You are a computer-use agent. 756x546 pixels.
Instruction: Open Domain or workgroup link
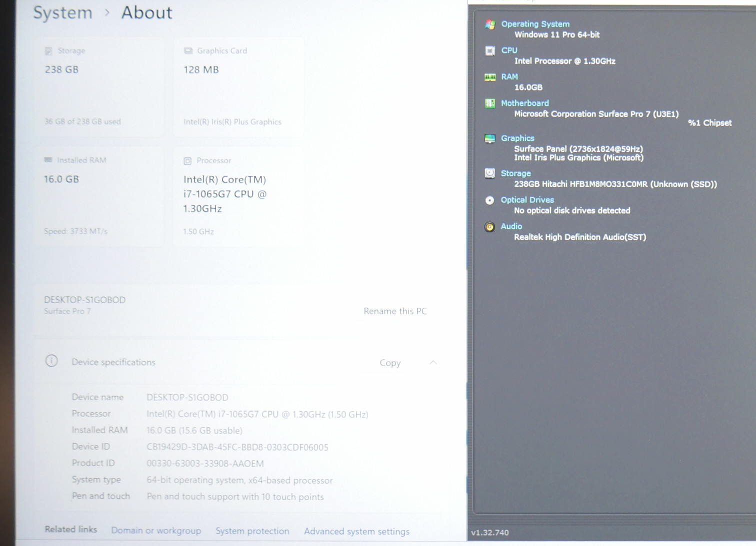pyautogui.click(x=156, y=531)
